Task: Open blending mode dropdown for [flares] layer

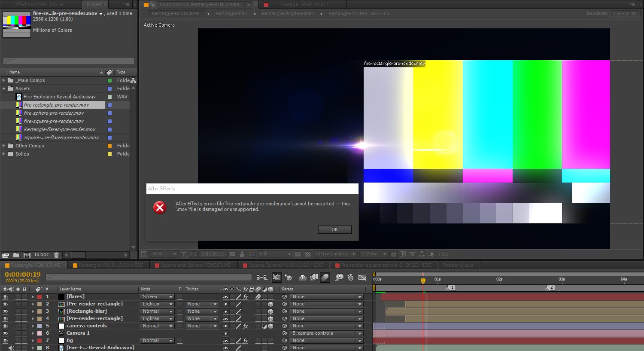Action: pyautogui.click(x=157, y=297)
